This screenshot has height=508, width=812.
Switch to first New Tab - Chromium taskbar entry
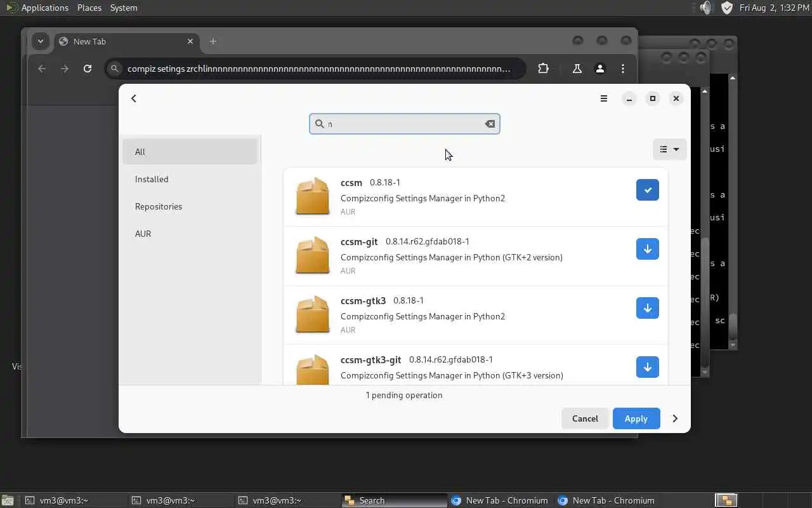click(x=500, y=500)
